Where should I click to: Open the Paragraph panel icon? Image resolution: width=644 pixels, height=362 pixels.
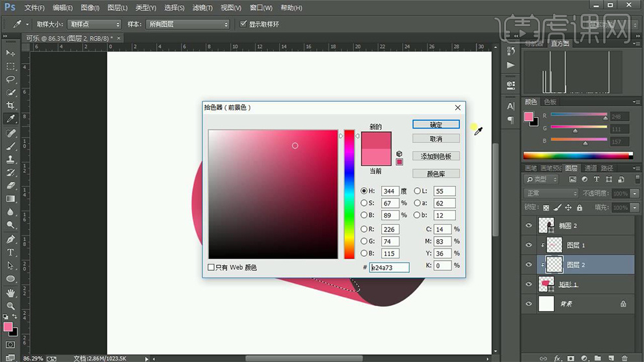pos(511,120)
